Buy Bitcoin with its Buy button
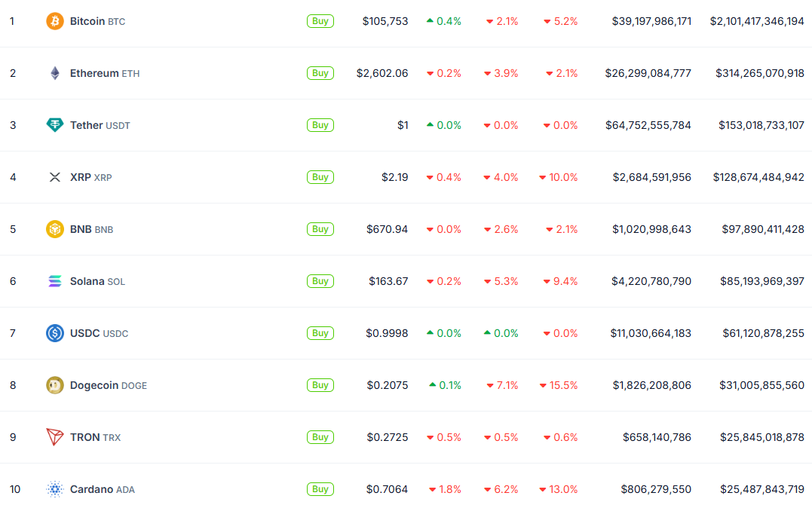 pos(320,21)
